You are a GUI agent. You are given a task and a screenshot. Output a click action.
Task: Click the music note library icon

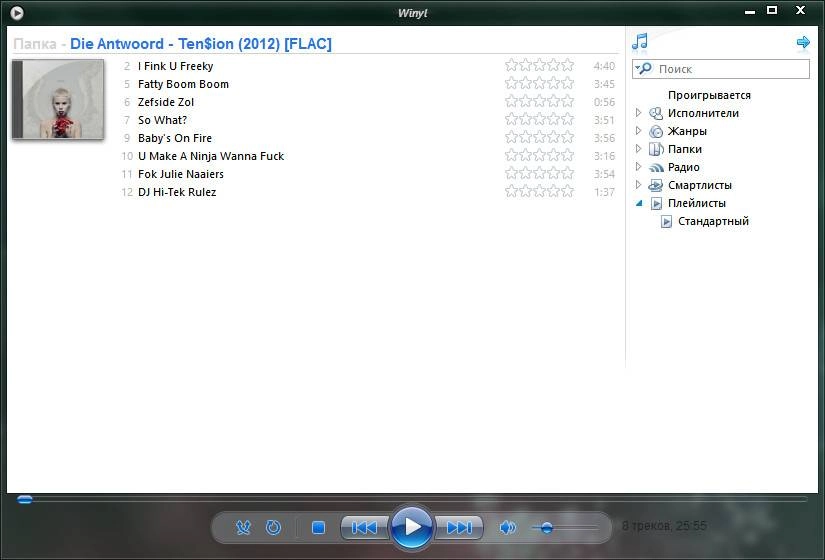[640, 42]
